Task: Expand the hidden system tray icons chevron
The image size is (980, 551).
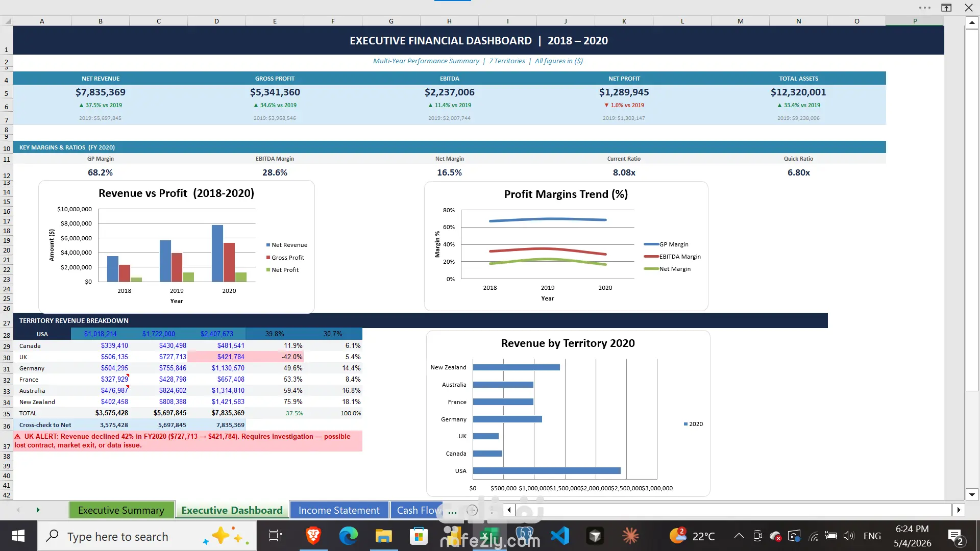Action: (739, 536)
